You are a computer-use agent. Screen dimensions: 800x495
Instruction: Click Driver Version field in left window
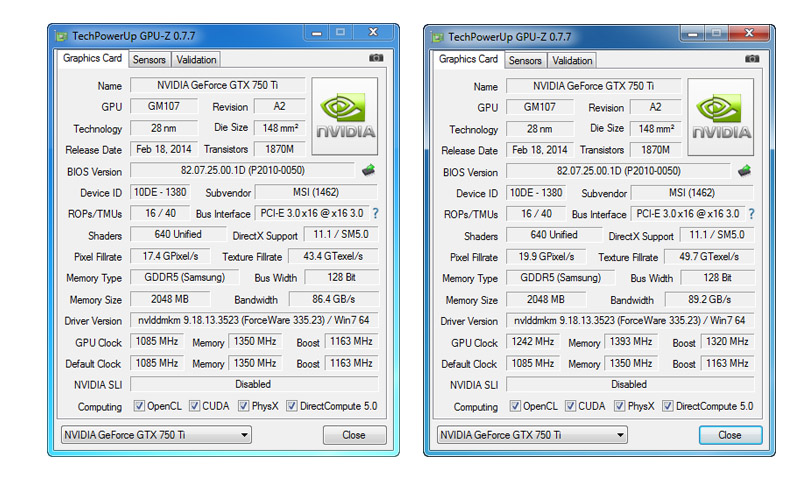[x=254, y=320]
